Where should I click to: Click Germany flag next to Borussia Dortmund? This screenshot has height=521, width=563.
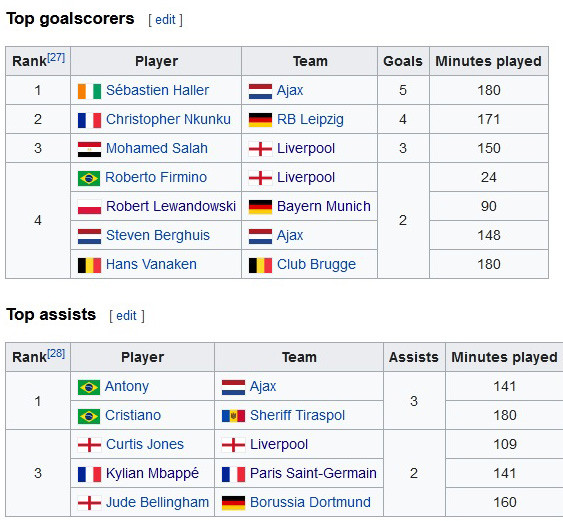pos(233,503)
